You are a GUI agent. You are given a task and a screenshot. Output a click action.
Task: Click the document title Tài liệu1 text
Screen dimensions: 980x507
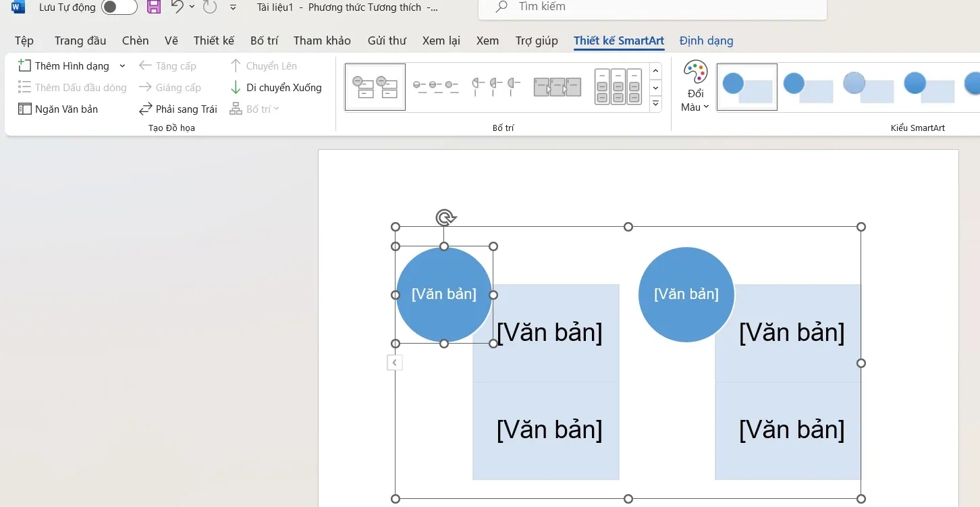click(275, 7)
